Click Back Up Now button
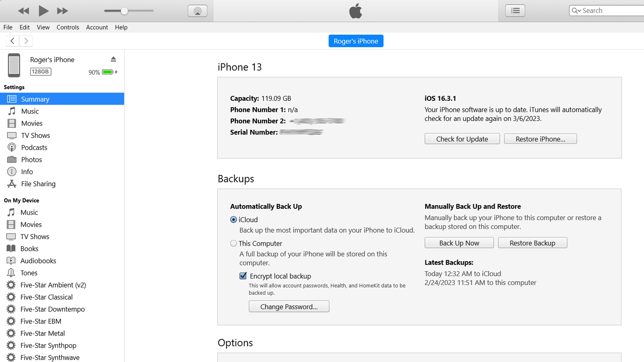 (459, 243)
